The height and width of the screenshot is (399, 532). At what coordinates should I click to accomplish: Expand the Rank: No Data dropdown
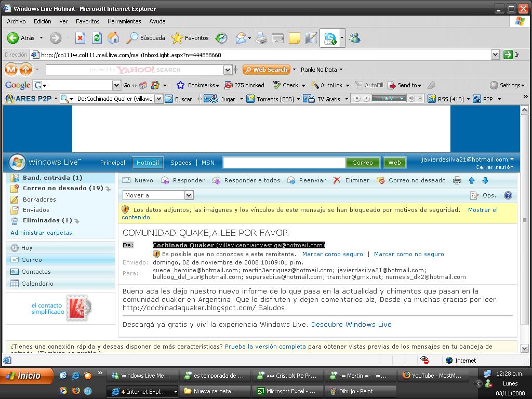tap(341, 70)
